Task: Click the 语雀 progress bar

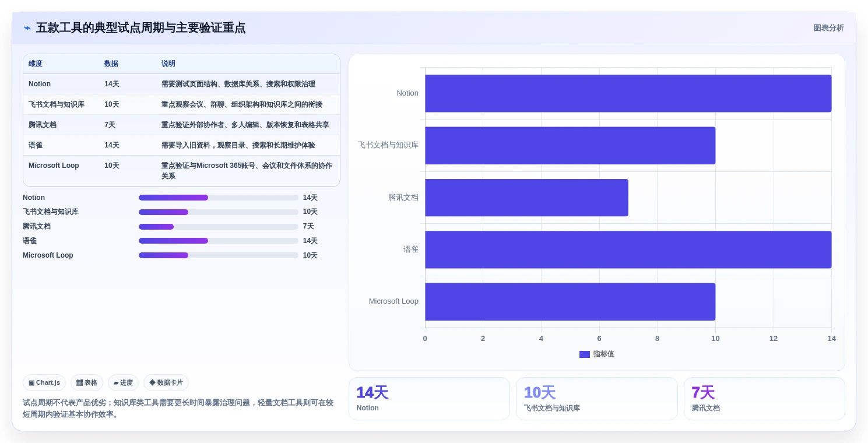Action: 219,241
